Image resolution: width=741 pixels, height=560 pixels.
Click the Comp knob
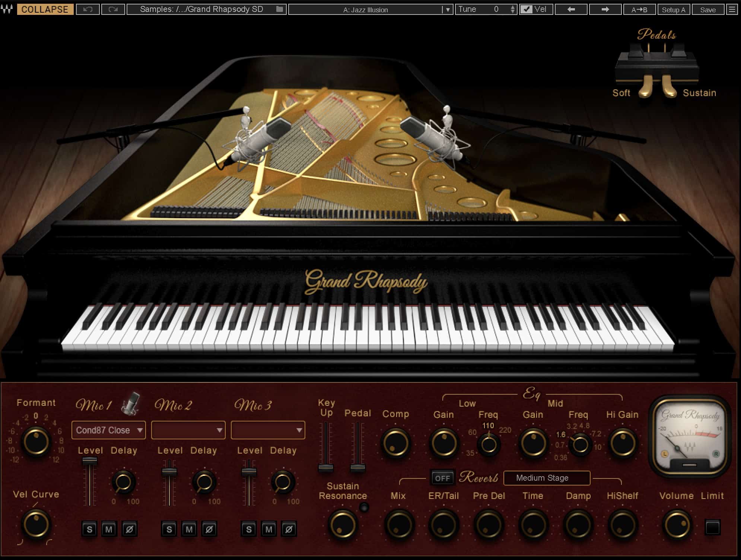pos(395,443)
